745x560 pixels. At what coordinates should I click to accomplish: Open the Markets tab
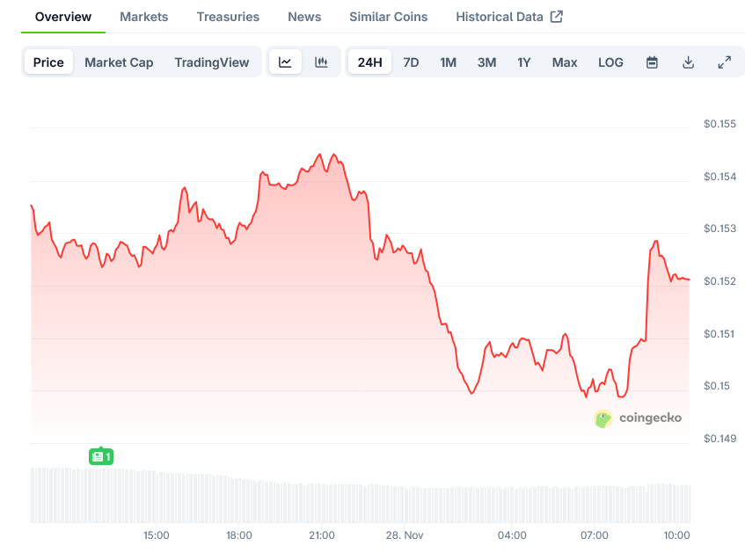(143, 17)
